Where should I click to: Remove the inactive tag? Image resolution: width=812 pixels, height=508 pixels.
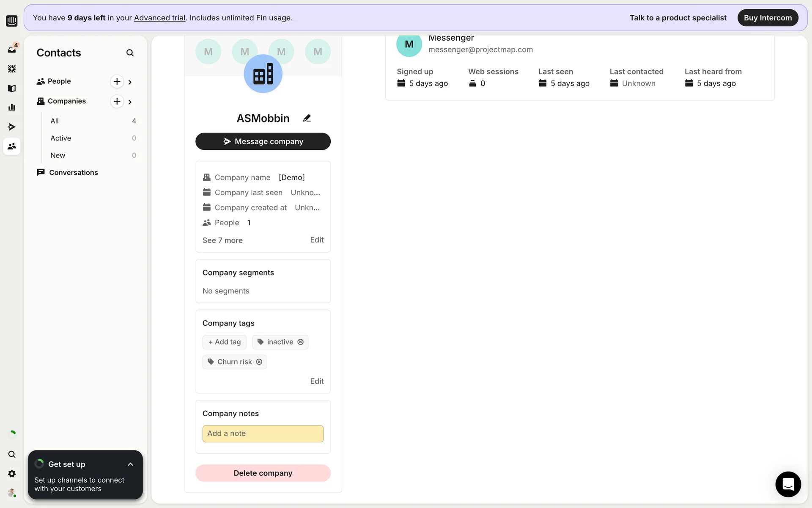pos(300,342)
